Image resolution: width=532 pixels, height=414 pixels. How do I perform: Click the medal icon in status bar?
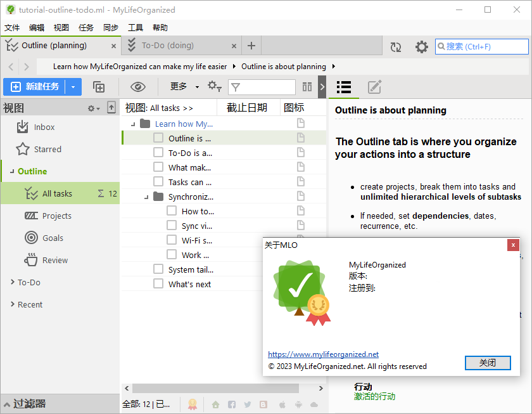click(193, 404)
